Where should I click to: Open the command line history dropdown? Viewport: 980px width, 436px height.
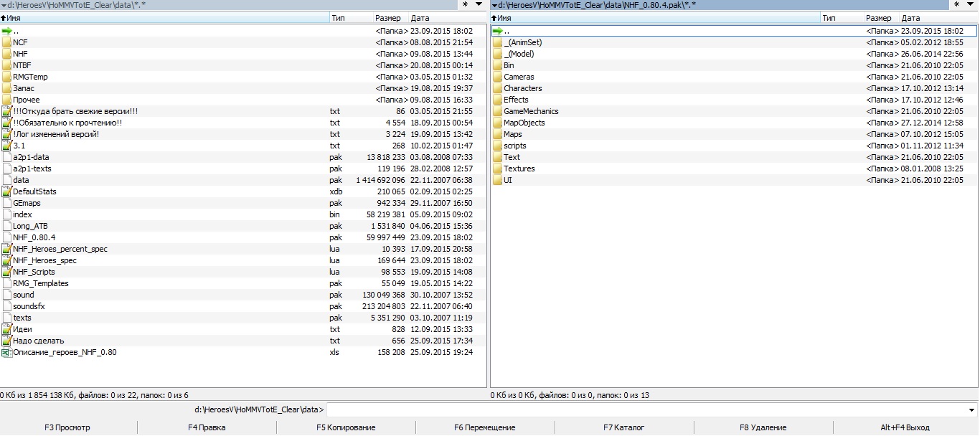[972, 410]
